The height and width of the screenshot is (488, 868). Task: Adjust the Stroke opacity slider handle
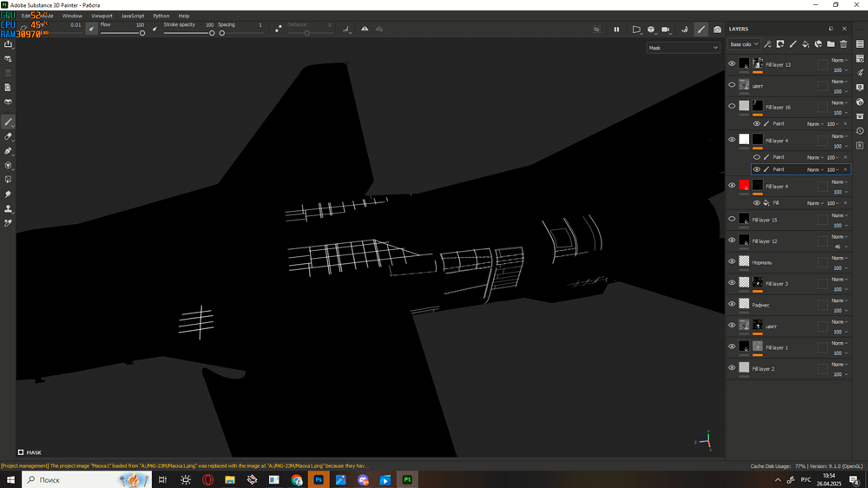(212, 33)
